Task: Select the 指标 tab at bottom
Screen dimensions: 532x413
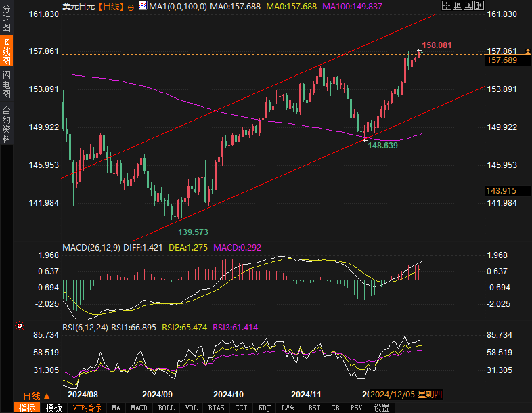Action: click(x=27, y=408)
